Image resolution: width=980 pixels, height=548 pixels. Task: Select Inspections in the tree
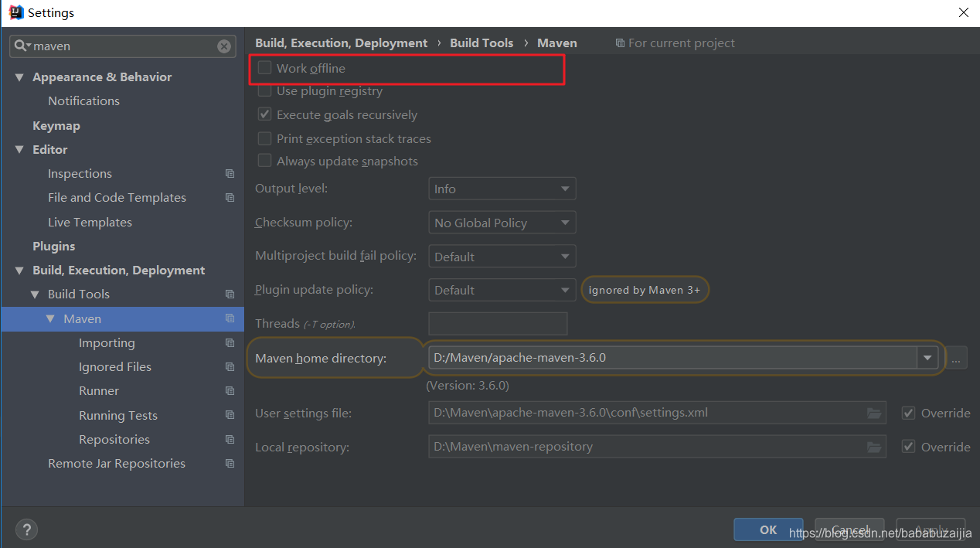coord(80,174)
